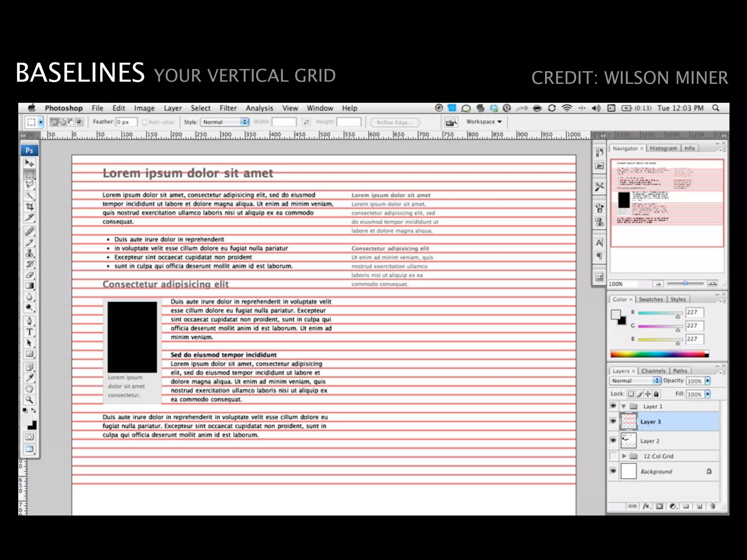The height and width of the screenshot is (560, 747).
Task: Select the Zoom tool
Action: click(x=30, y=400)
